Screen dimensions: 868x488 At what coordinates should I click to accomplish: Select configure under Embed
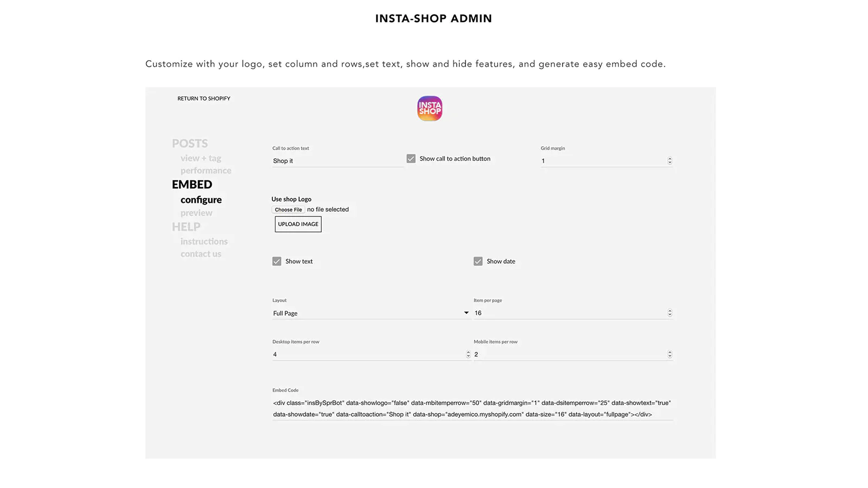(201, 200)
